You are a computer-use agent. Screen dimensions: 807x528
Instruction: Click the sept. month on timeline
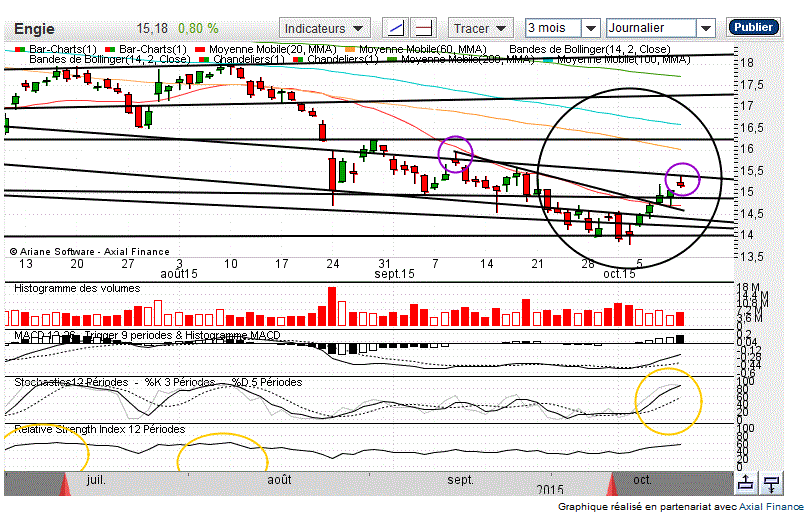click(x=461, y=480)
